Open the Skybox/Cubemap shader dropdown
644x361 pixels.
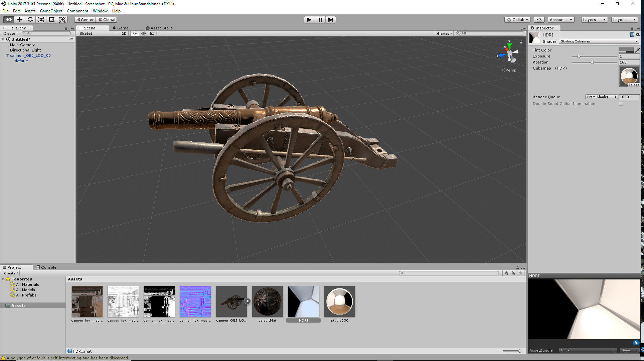598,41
